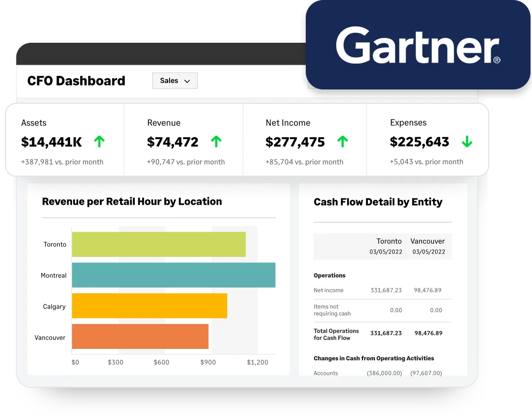Click the Calgary axis label
This screenshot has width=532, height=416.
coord(54,307)
